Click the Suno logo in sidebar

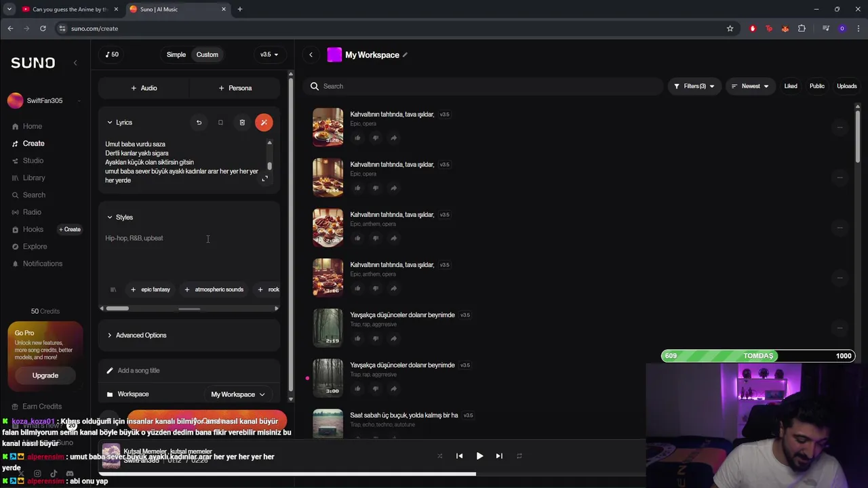[33, 62]
